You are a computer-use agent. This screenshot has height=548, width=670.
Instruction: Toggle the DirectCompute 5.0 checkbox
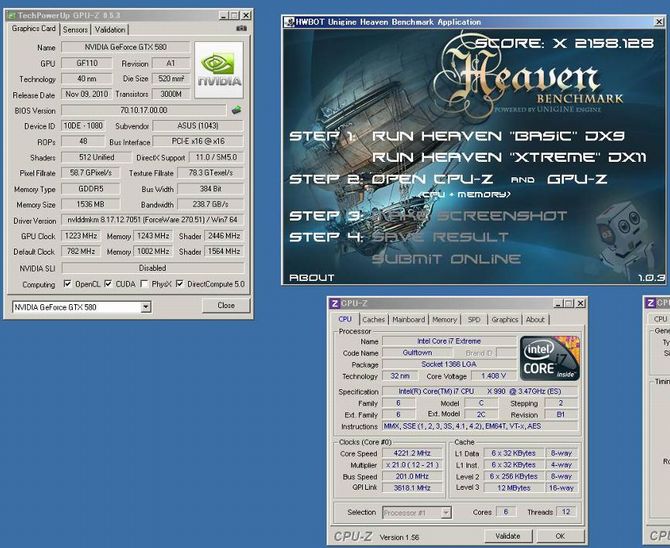(x=179, y=284)
